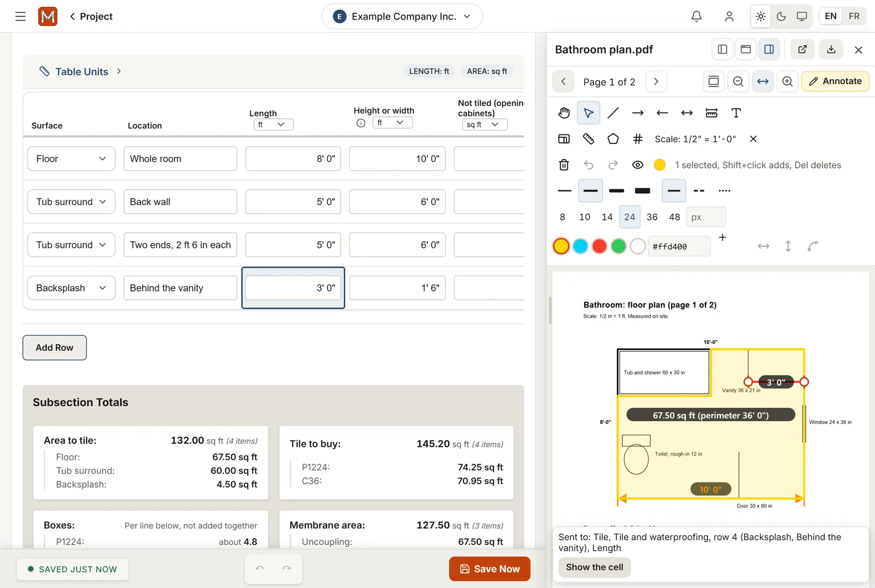This screenshot has width=875, height=588.
Task: Click Show the cell
Action: tap(594, 567)
